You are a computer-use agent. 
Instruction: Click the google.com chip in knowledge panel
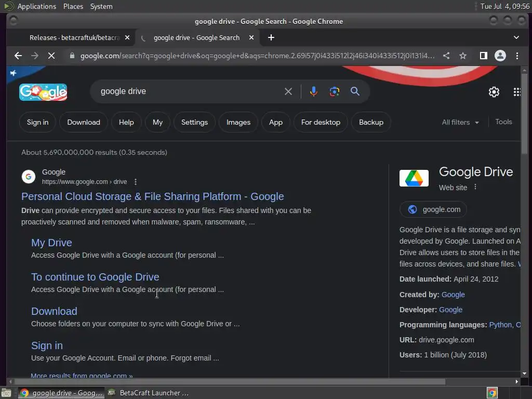[433, 209]
